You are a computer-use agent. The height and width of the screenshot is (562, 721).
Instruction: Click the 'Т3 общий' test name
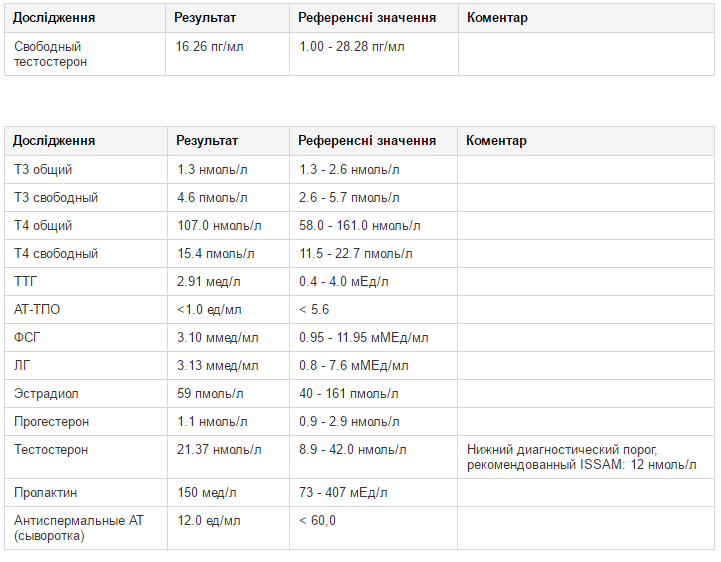[x=43, y=170]
